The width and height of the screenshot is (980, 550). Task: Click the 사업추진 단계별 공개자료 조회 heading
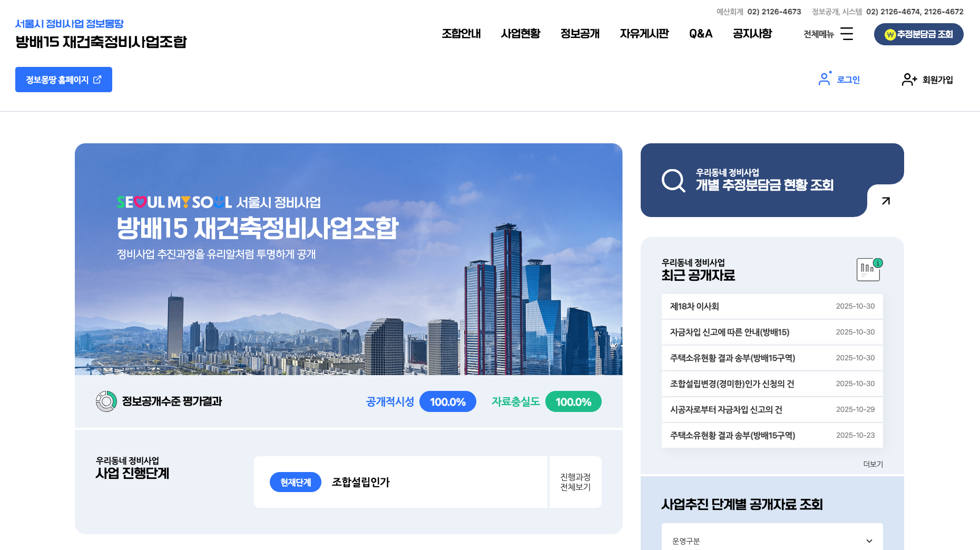point(742,504)
